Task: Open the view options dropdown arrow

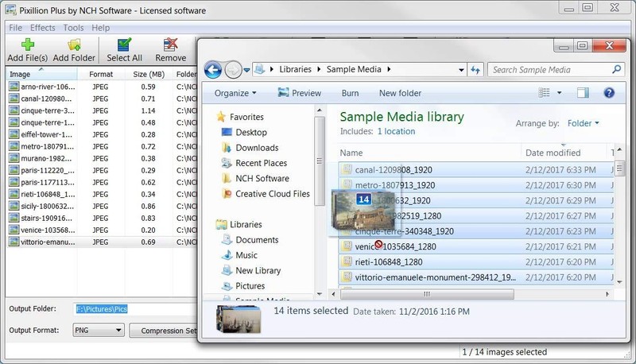Action: coord(560,93)
